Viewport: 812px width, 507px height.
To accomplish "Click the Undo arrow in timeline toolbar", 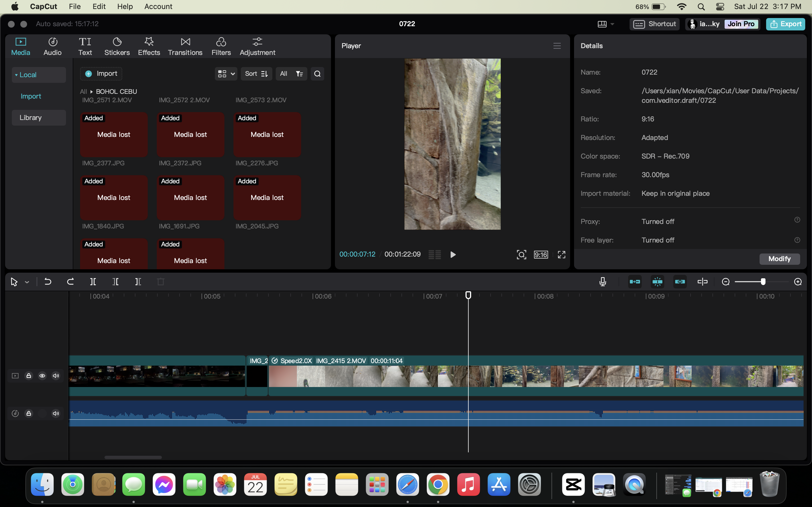I will [x=48, y=282].
